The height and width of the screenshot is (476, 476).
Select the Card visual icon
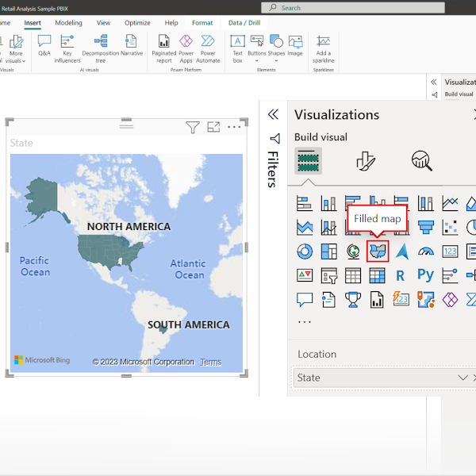[x=450, y=251]
